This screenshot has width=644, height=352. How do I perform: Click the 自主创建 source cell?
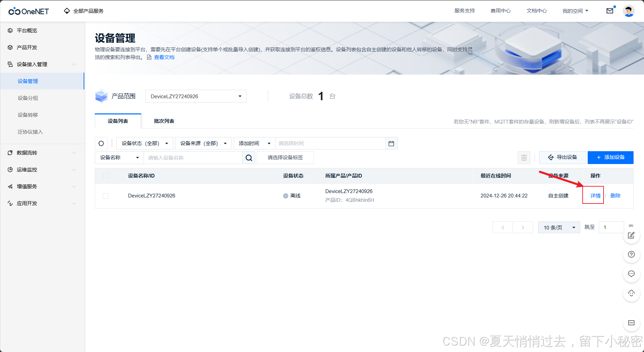pos(558,196)
